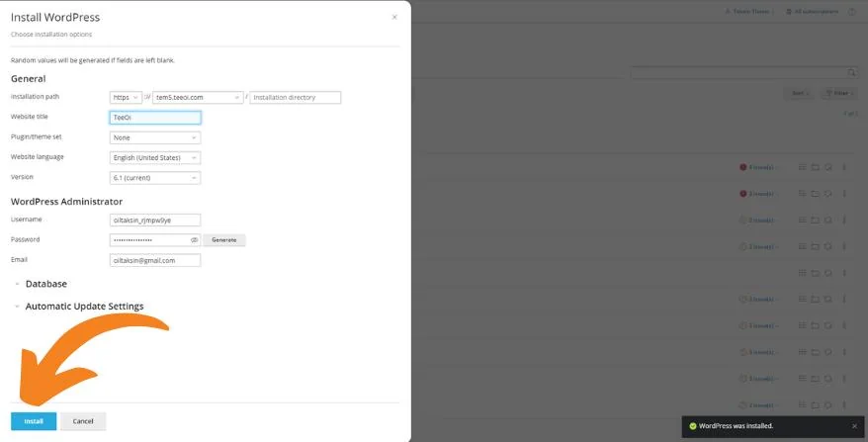
Task: Click the green checkmark in the notification
Action: [x=692, y=426]
